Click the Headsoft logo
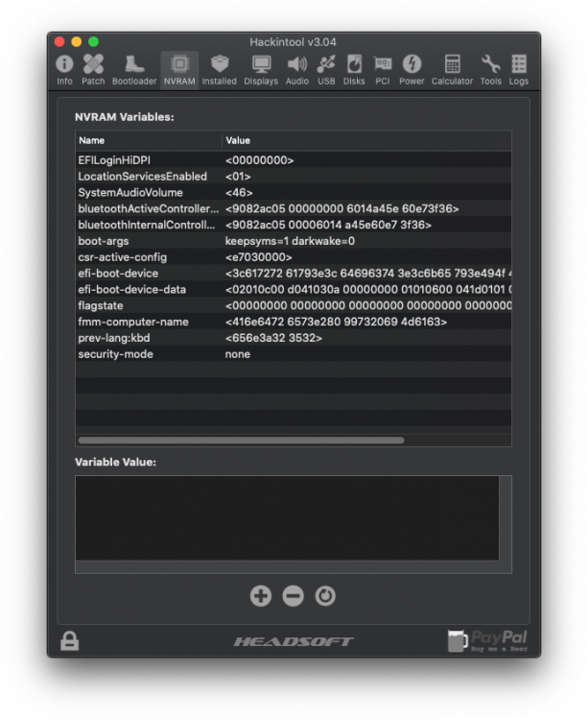The image size is (588, 720). 294,641
